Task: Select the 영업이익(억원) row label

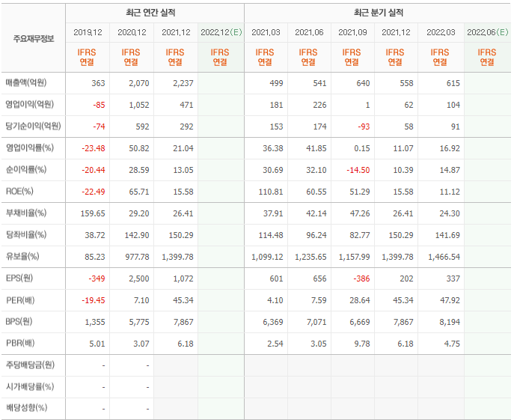Action: 29,104
